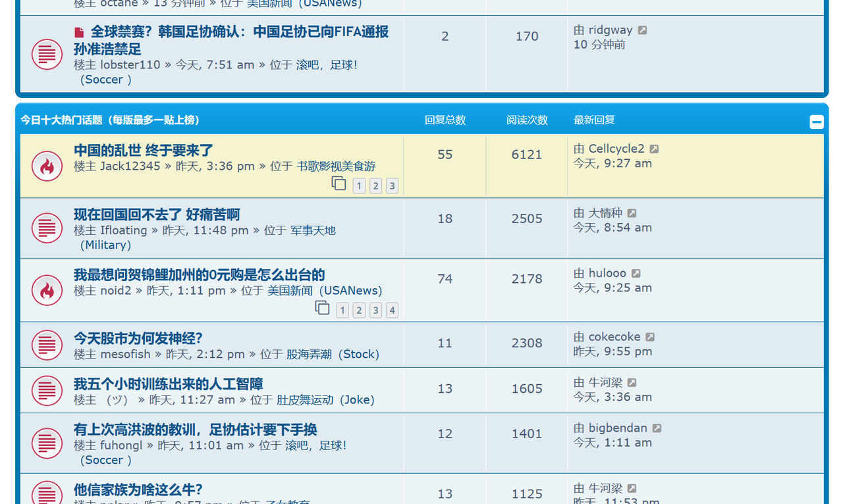This screenshot has height=504, width=843.
Task: Go to page 3 of 贺锦鲤 thread
Action: [375, 311]
